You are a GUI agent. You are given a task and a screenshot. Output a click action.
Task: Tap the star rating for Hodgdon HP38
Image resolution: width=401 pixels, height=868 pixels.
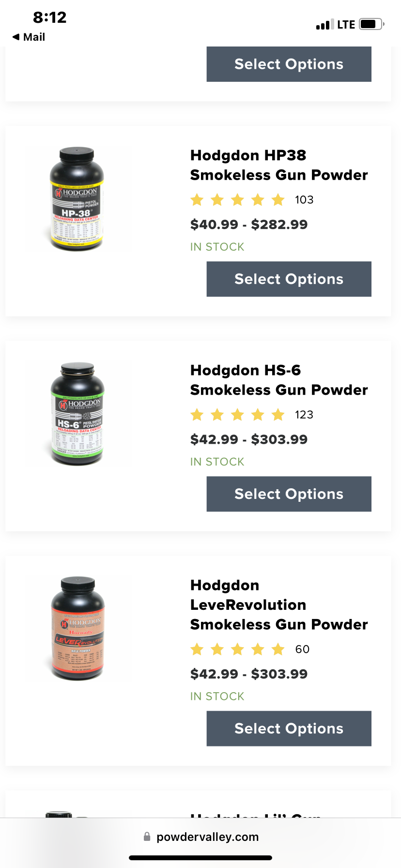[237, 200]
